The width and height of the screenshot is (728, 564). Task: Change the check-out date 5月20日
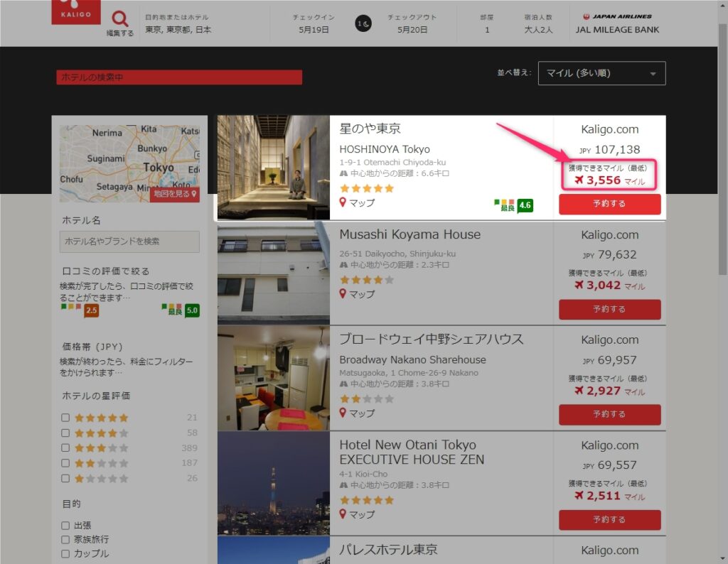click(412, 29)
